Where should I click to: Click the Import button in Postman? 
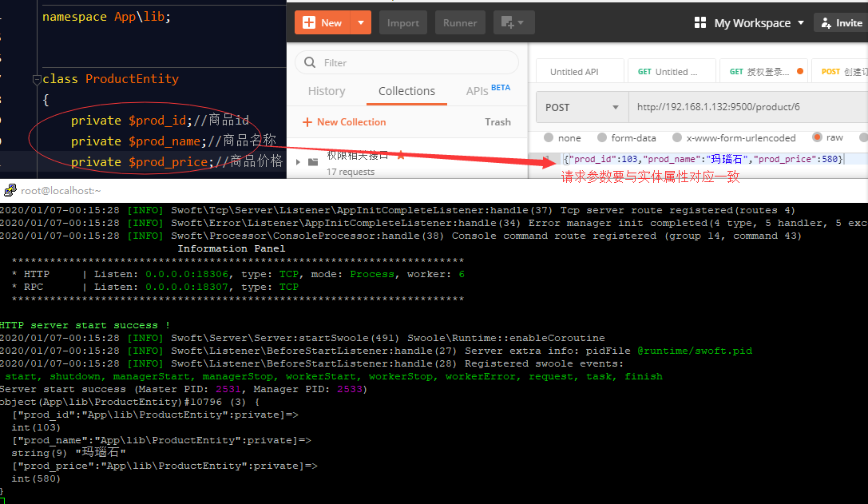click(x=403, y=22)
